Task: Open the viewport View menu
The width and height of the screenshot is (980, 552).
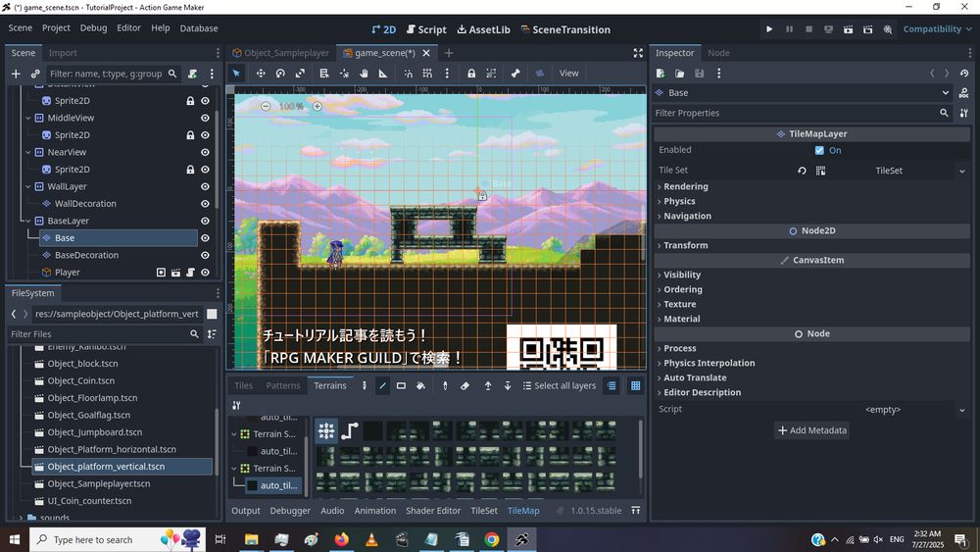Action: click(x=568, y=74)
